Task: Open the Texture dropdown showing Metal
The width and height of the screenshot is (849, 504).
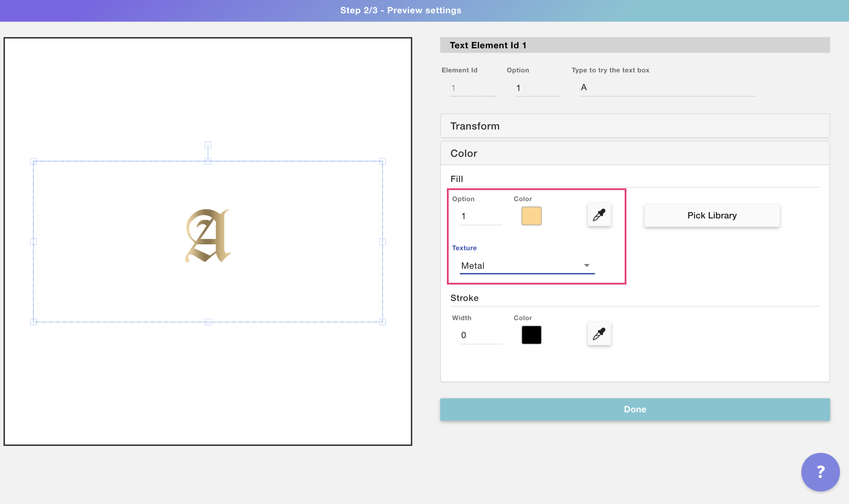Action: point(527,266)
